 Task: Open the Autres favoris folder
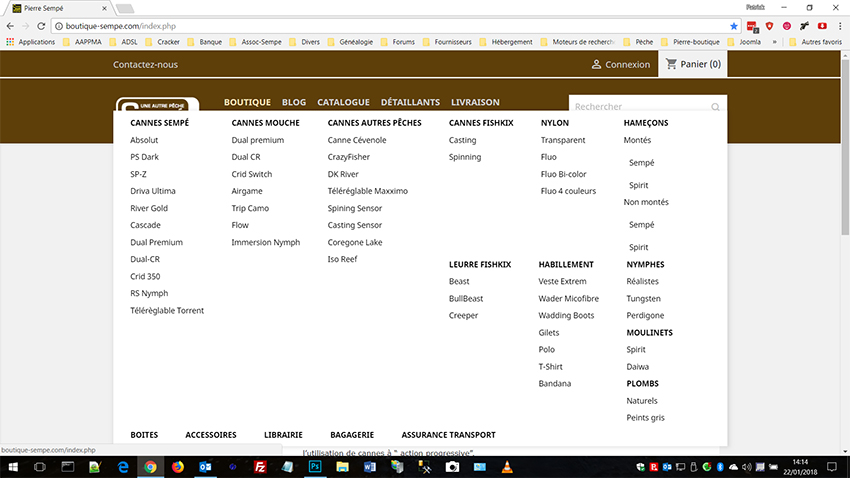pos(815,42)
